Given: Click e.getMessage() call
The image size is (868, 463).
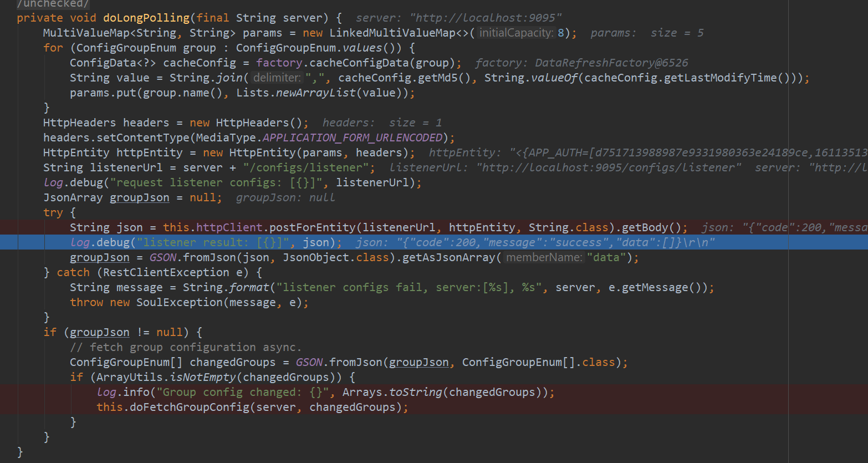Looking at the screenshot, I should click(x=656, y=287).
